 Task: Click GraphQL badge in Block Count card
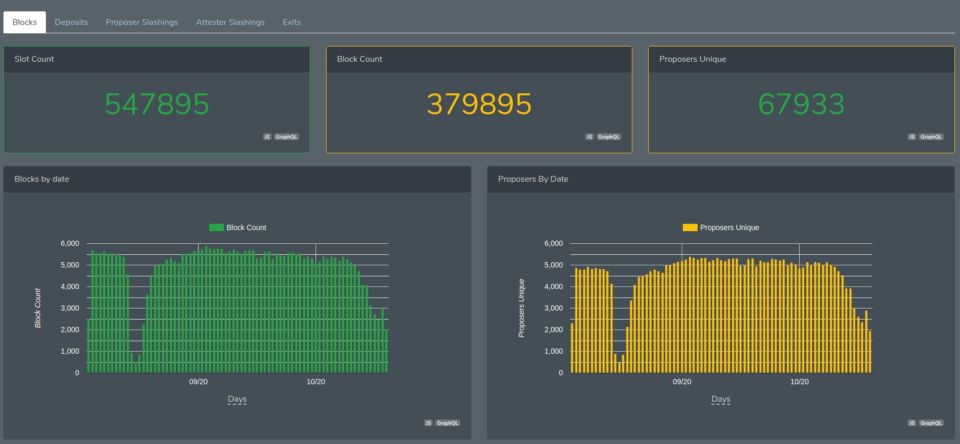(x=609, y=137)
